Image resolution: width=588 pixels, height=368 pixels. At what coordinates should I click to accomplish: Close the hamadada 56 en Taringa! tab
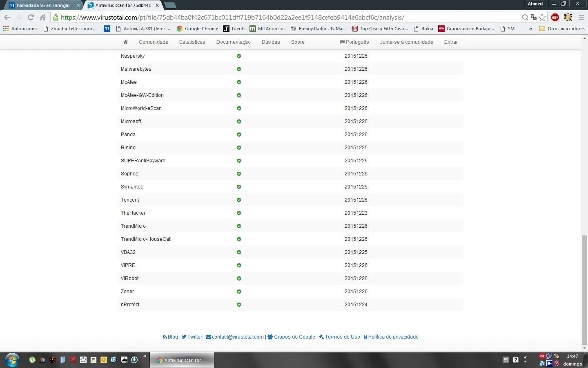[x=78, y=5]
